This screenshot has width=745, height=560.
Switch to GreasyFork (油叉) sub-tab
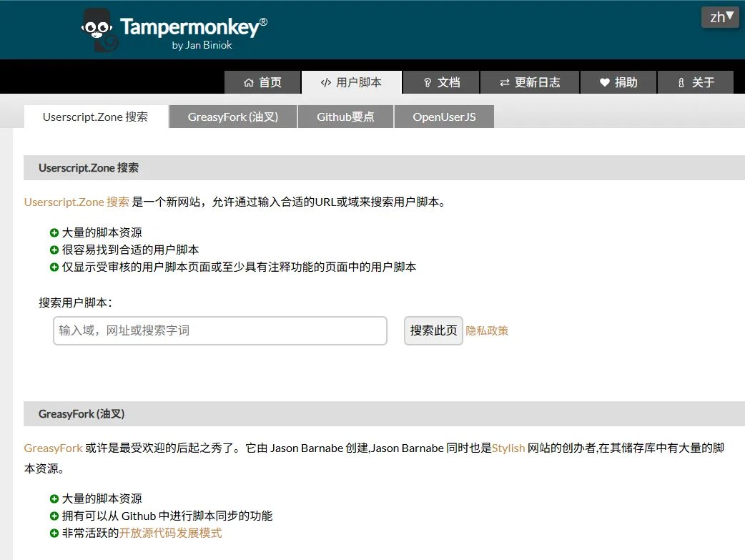[x=233, y=117]
